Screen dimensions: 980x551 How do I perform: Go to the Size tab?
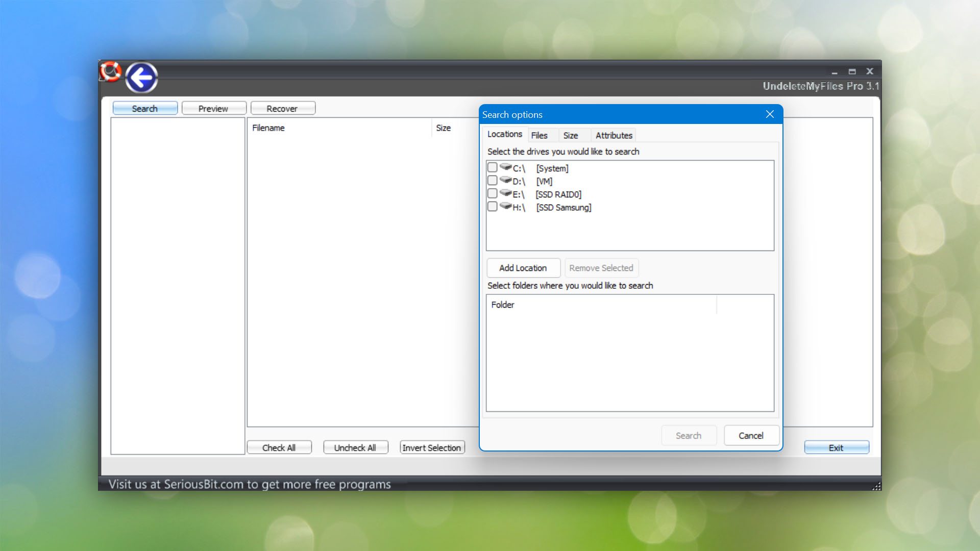pos(570,135)
